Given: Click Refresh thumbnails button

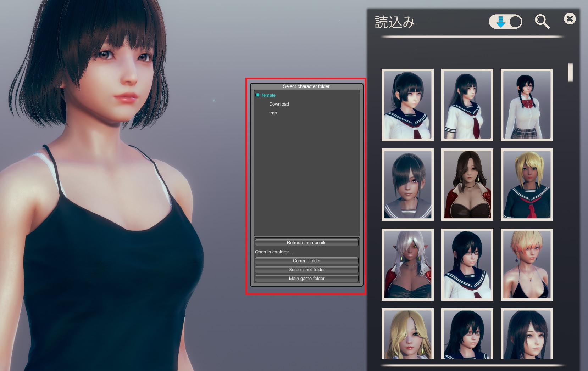Looking at the screenshot, I should 307,243.
